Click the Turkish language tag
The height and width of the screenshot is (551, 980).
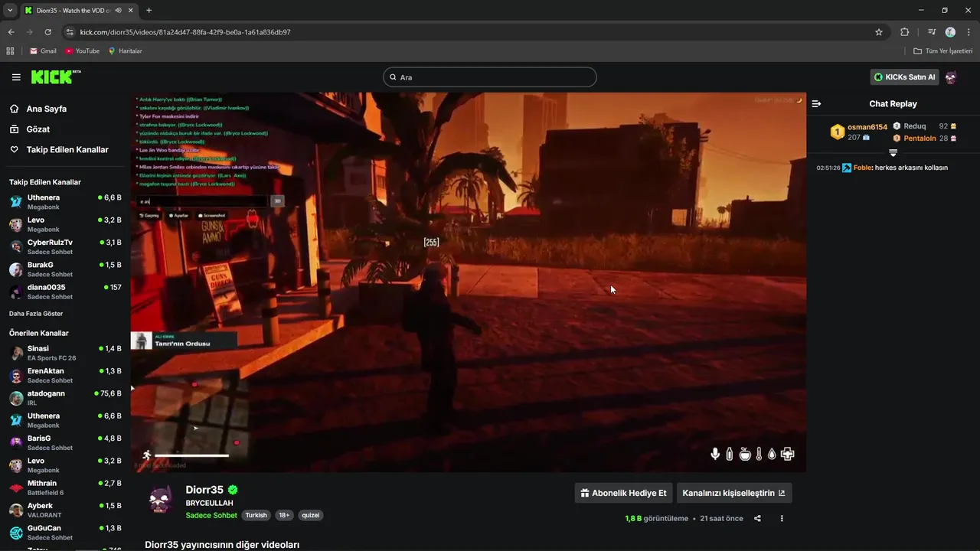256,515
